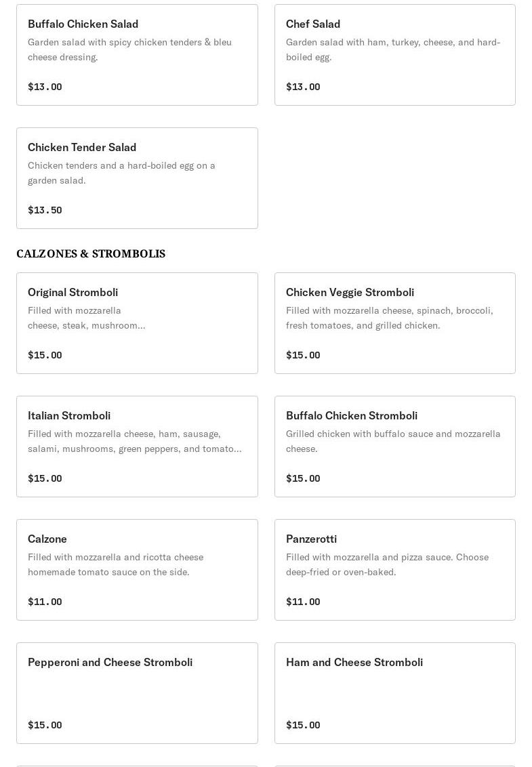532x767 pixels.
Task: Select the Calzone menu item
Action: pos(137,570)
